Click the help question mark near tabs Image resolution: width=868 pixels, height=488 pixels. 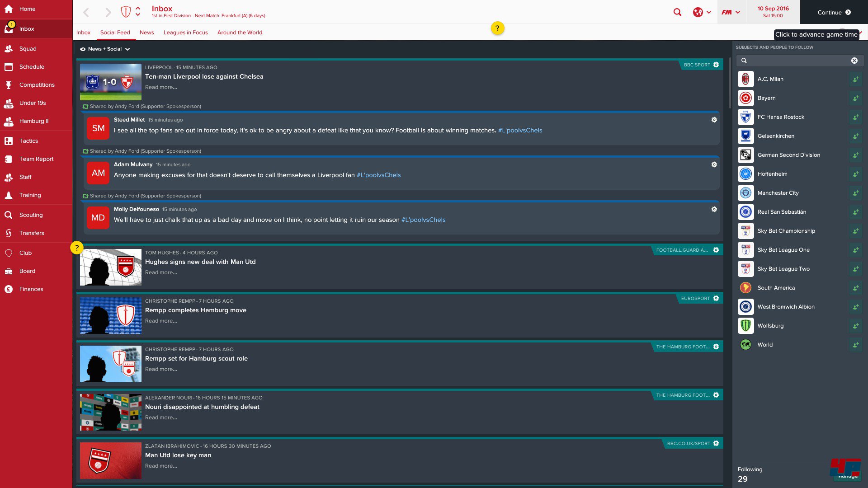497,28
